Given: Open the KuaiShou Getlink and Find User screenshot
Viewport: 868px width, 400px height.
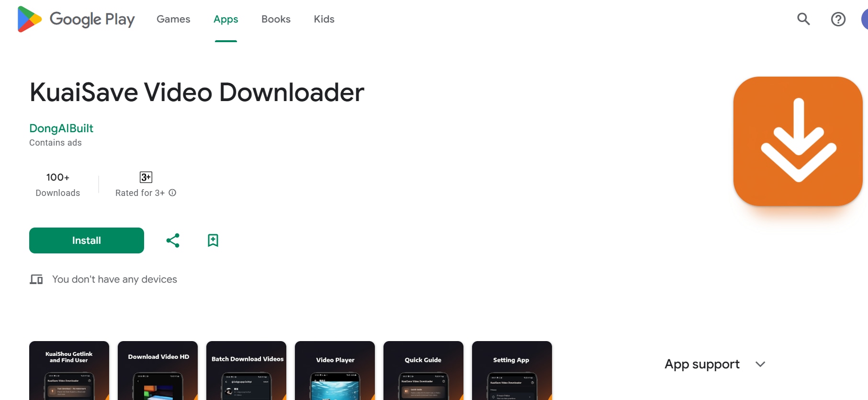Looking at the screenshot, I should click(69, 370).
